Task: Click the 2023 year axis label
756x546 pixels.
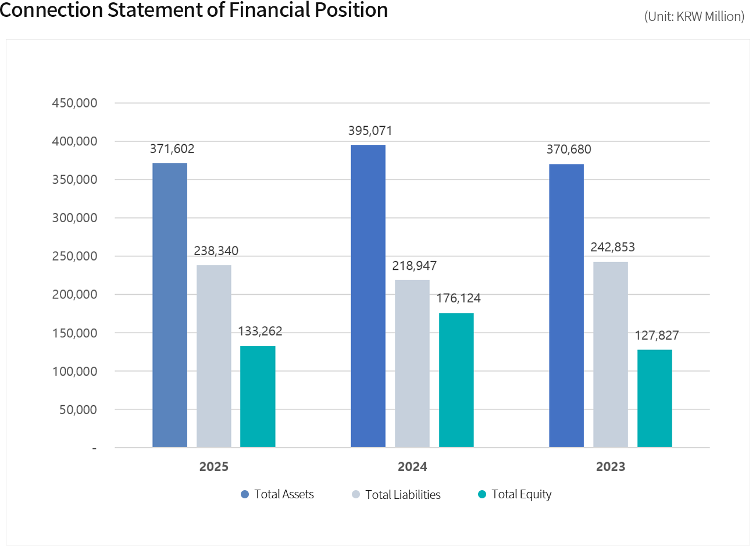Action: coord(611,466)
